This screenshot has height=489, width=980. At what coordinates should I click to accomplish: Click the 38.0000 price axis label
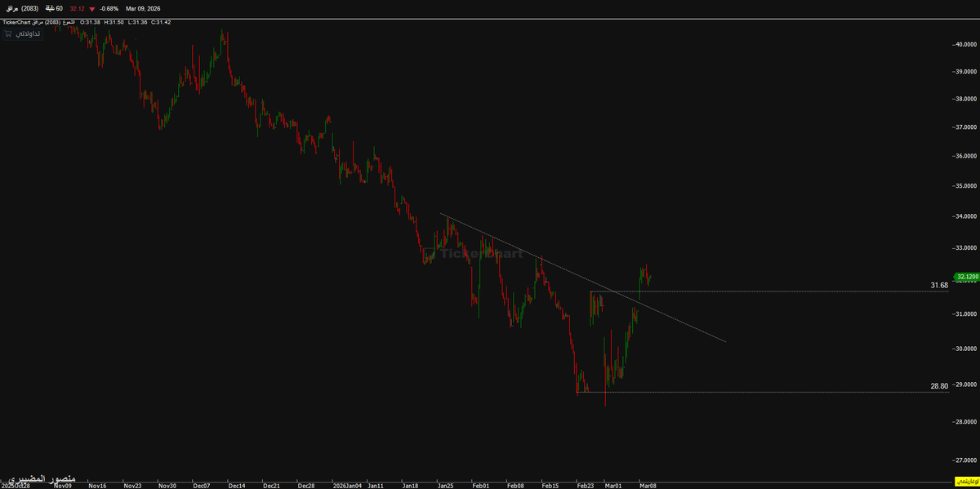pos(965,100)
